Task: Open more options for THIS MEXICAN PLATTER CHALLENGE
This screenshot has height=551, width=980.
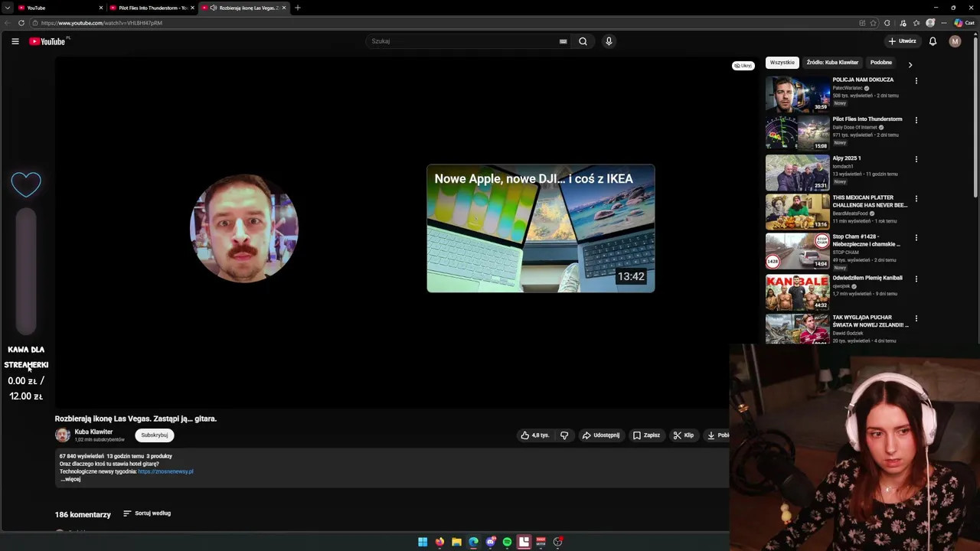Action: click(x=916, y=198)
